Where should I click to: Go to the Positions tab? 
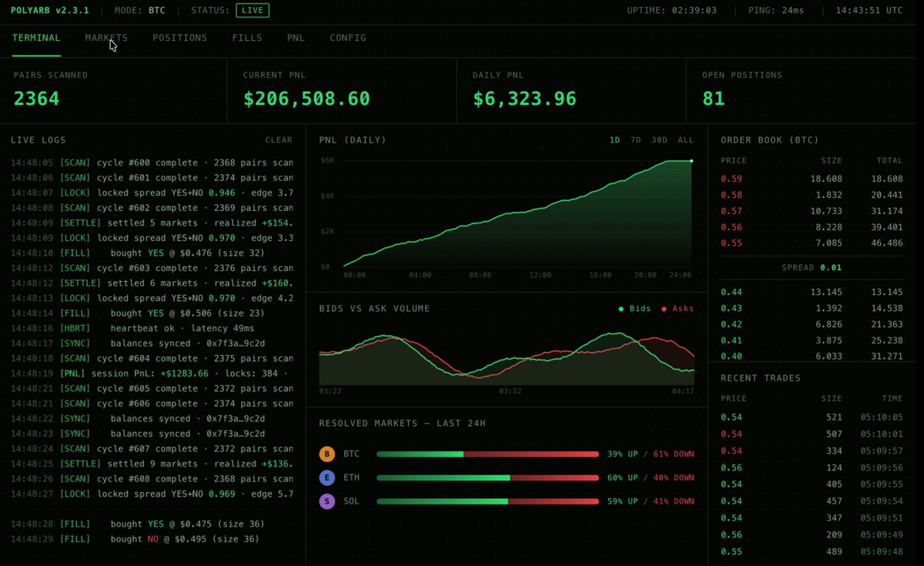[x=179, y=38]
